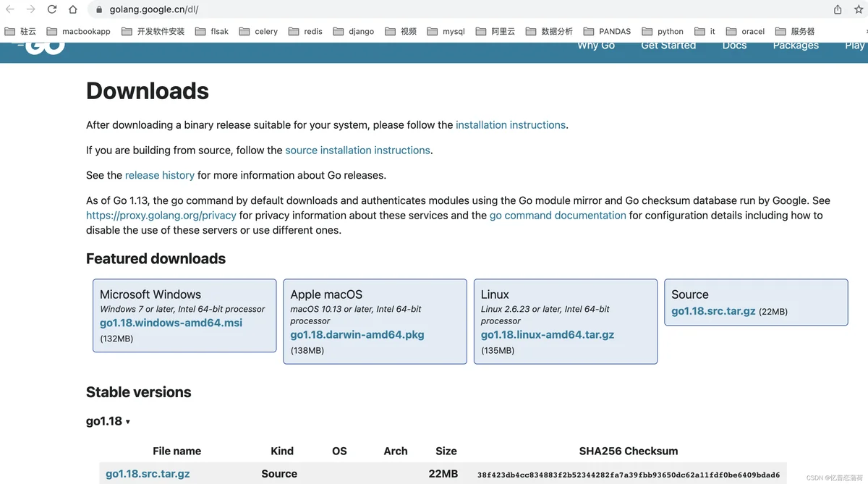Open the Play menu item

[x=855, y=46]
